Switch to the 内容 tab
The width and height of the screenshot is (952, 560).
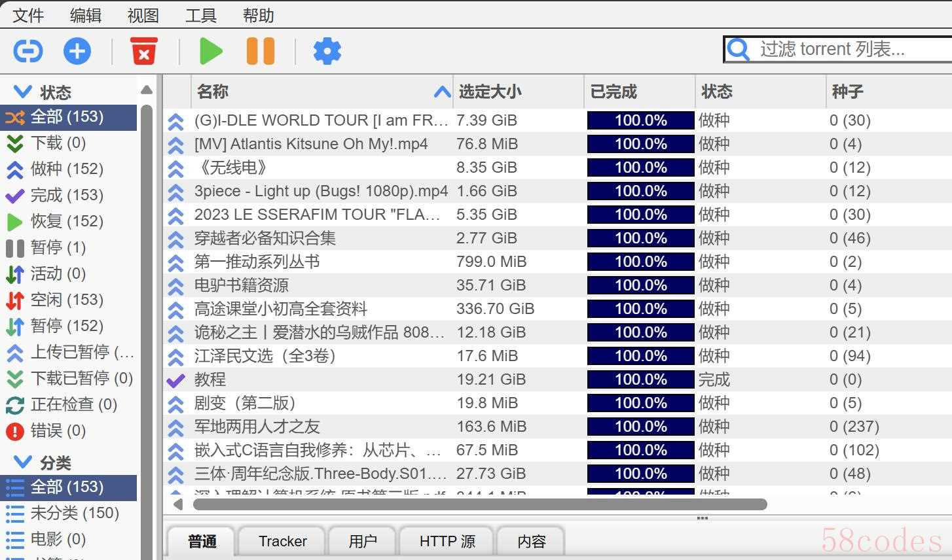(x=531, y=542)
